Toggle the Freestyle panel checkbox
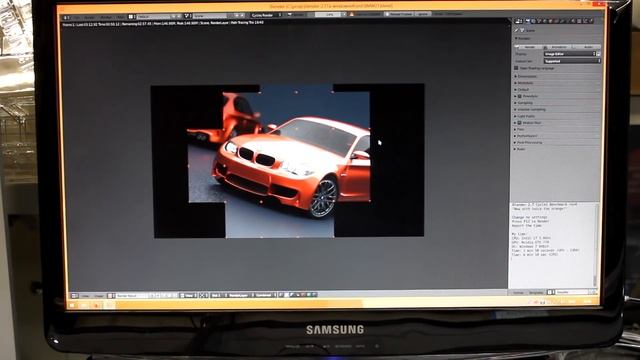The image size is (640, 360). pos(520,96)
